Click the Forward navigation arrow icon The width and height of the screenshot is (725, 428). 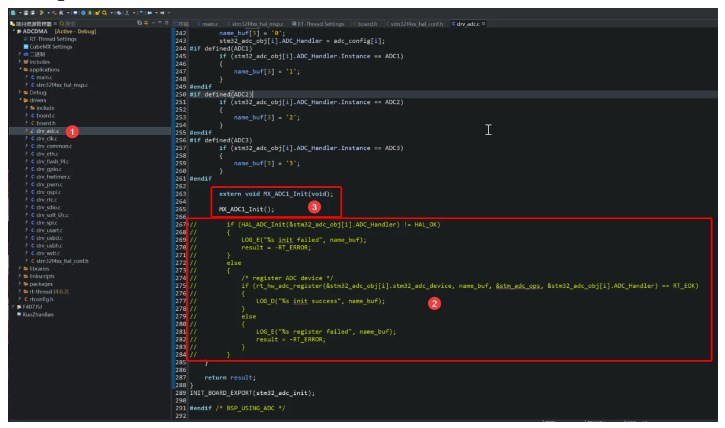(x=162, y=12)
